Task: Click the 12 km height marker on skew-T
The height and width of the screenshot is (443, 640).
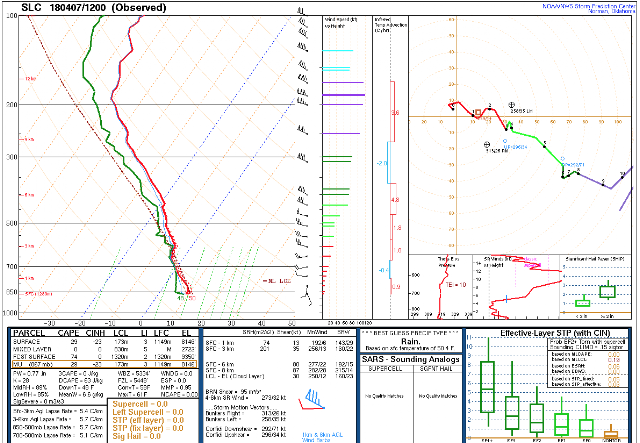Action: click(31, 78)
